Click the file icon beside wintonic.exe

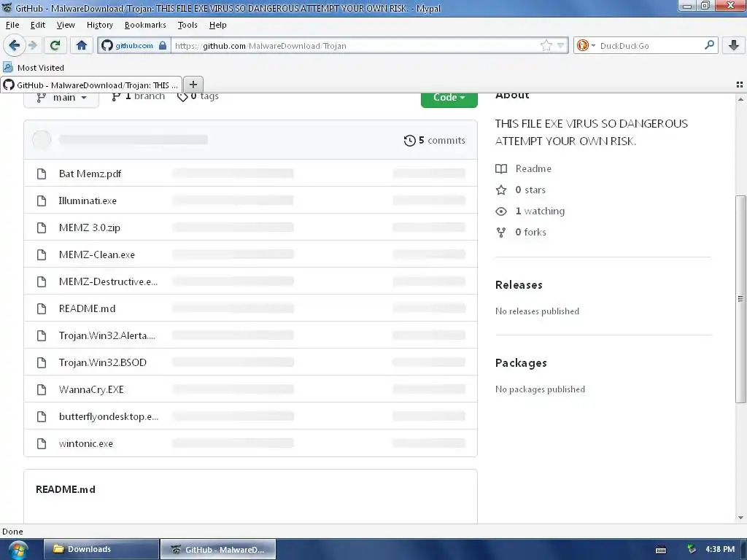click(x=42, y=443)
